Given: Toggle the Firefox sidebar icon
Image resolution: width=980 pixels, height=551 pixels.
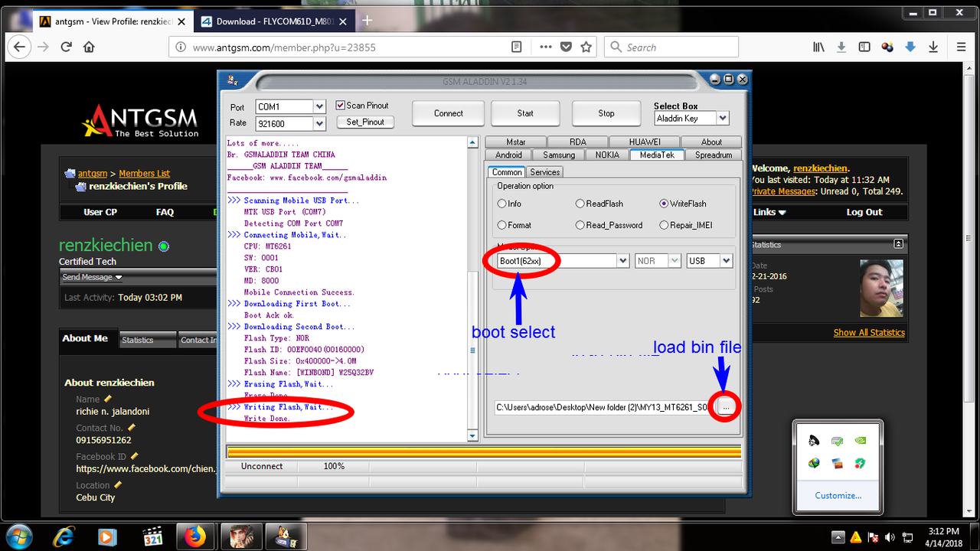Looking at the screenshot, I should point(864,47).
